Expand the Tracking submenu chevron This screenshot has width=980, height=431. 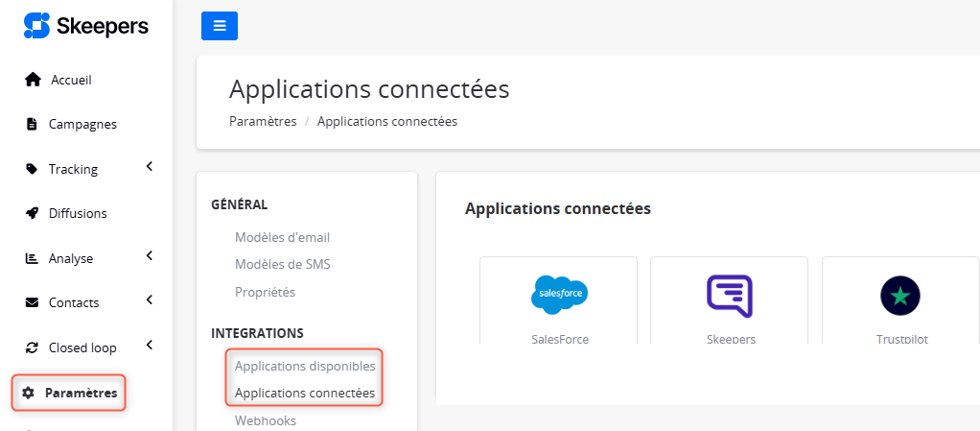click(150, 168)
